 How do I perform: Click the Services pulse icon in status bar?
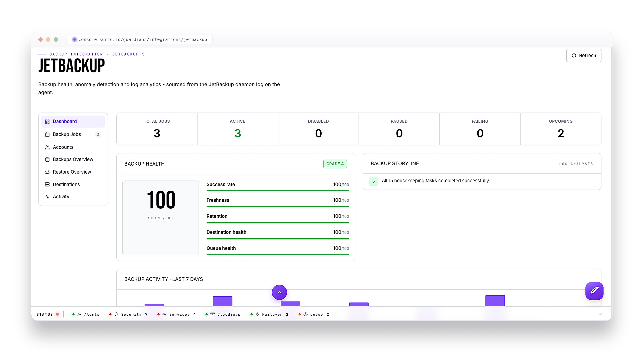click(164, 314)
